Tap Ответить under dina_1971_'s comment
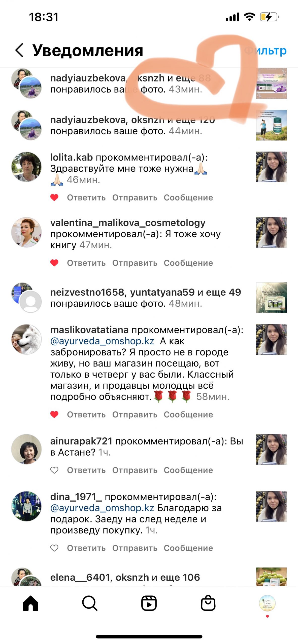 (86, 548)
